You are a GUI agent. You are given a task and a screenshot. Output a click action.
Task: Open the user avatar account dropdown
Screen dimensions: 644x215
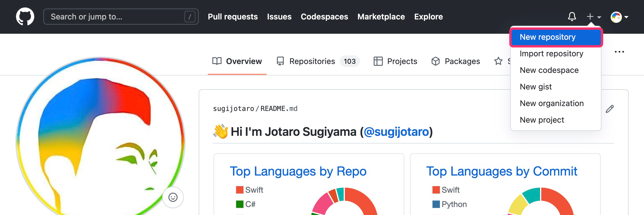pos(619,17)
